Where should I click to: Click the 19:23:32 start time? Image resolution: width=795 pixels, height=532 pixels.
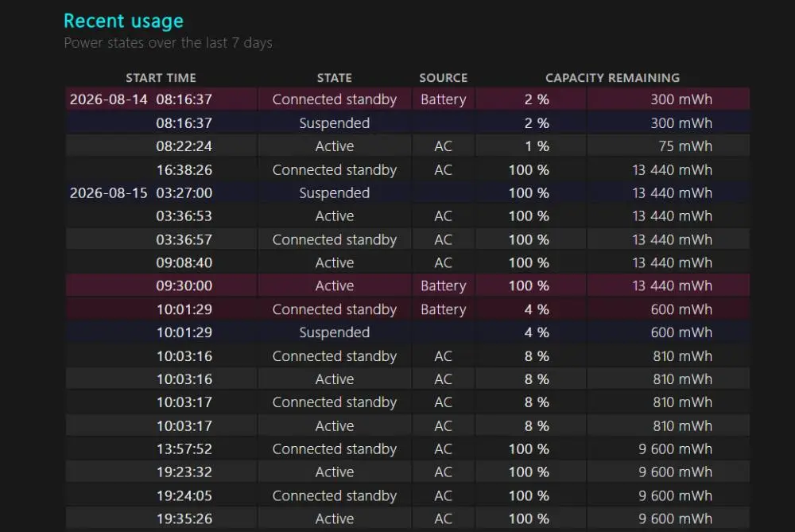184,472
